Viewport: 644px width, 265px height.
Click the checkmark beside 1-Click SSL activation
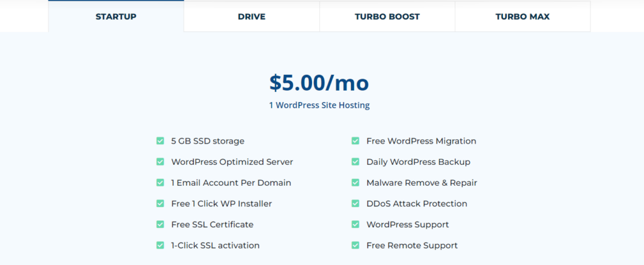tap(160, 245)
